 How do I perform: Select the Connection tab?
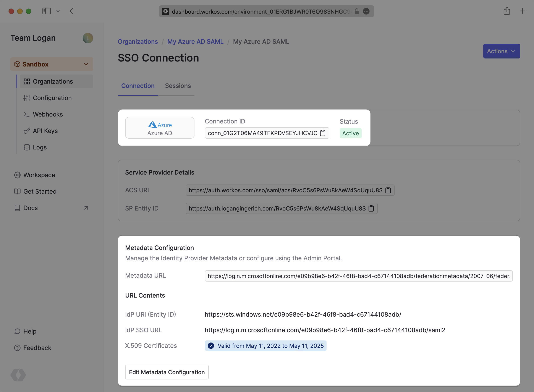138,86
